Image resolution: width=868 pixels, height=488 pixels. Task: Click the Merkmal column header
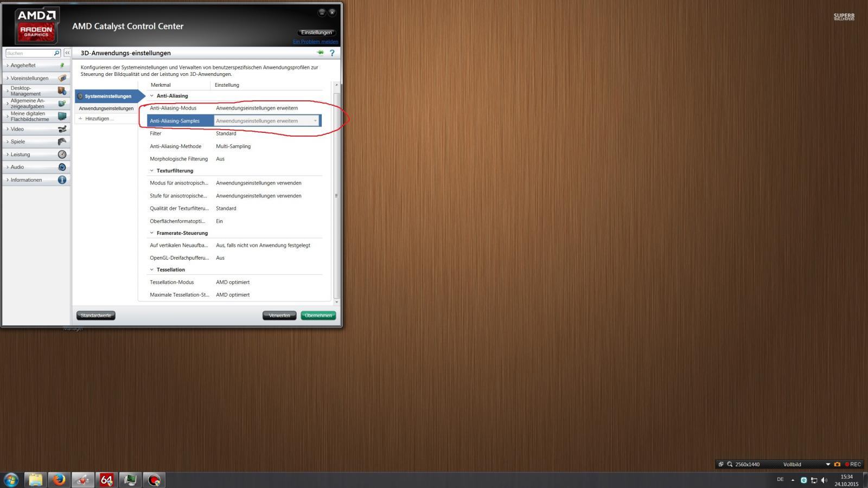161,85
